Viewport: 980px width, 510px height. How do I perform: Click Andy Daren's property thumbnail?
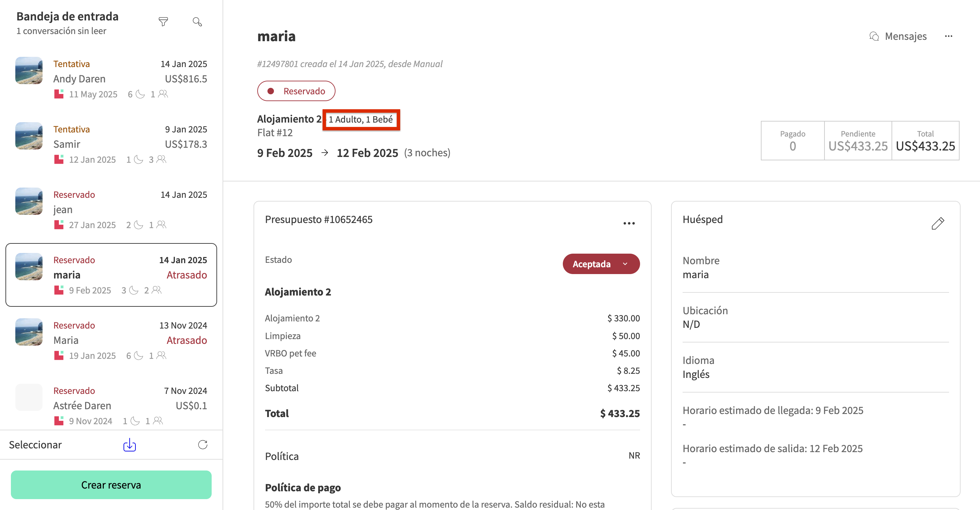pyautogui.click(x=29, y=70)
